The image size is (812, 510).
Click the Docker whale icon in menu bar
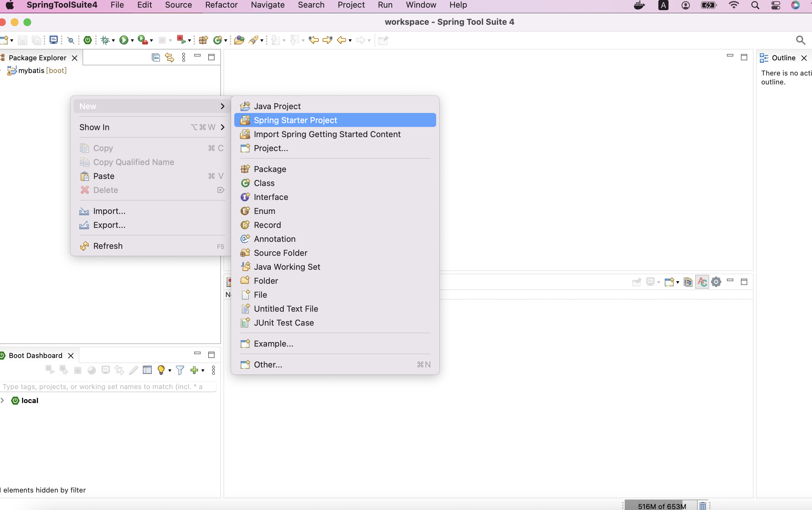pyautogui.click(x=639, y=5)
